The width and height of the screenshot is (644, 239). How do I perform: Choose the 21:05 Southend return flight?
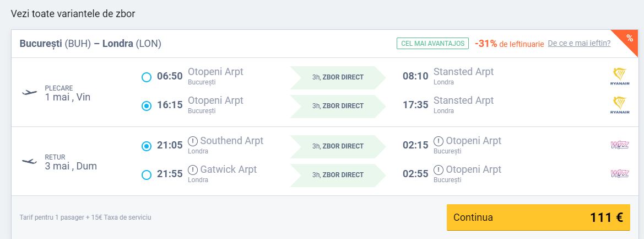[146, 146]
